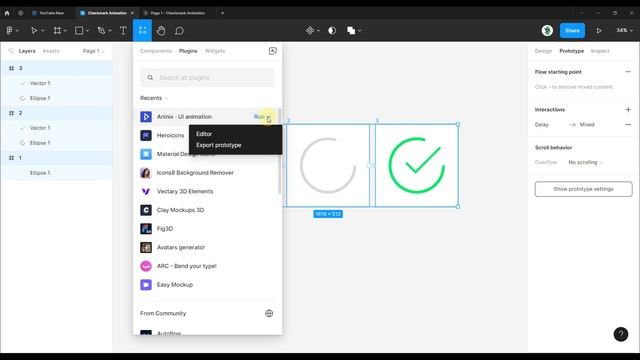This screenshot has height=360, width=640.
Task: Click the ARC Bend your type icon
Action: (x=146, y=266)
